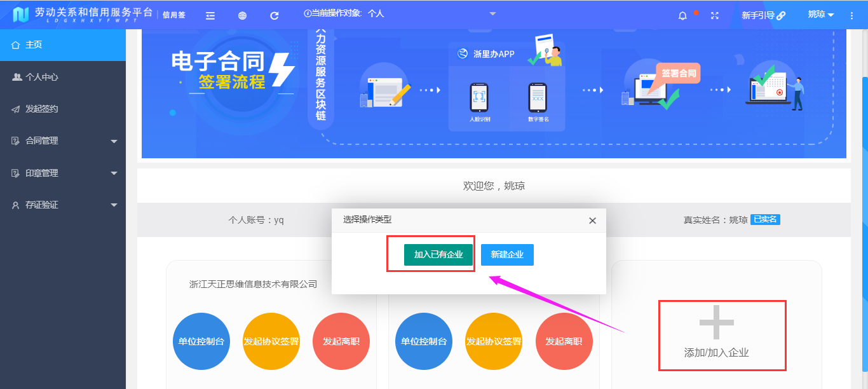Select 合同管理 menu item
868x389 pixels.
(63, 141)
